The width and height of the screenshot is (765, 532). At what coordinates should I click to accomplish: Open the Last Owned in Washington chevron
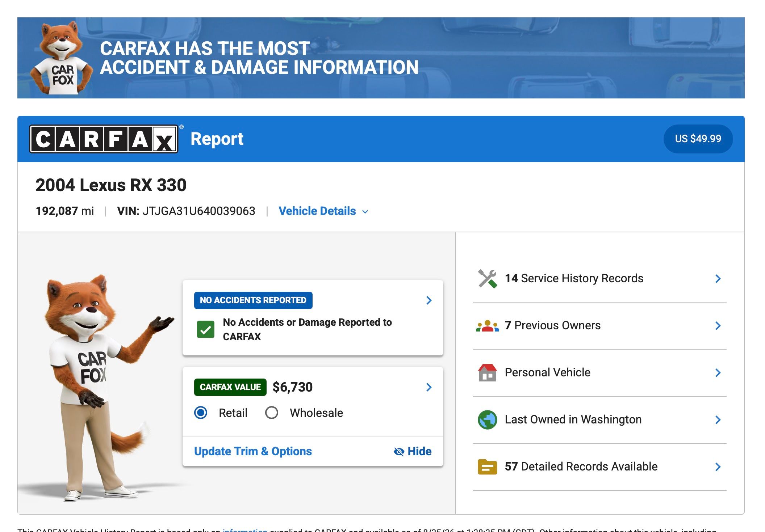point(718,420)
